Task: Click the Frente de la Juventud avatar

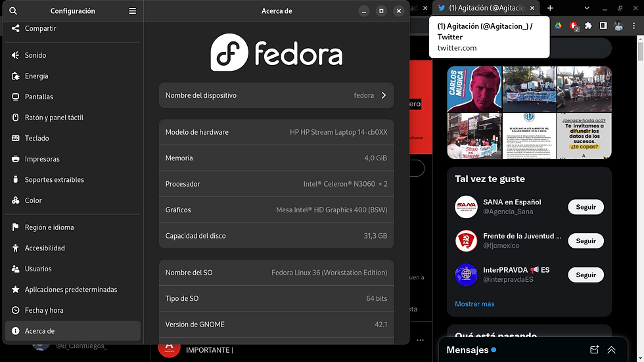Action: [x=466, y=240]
